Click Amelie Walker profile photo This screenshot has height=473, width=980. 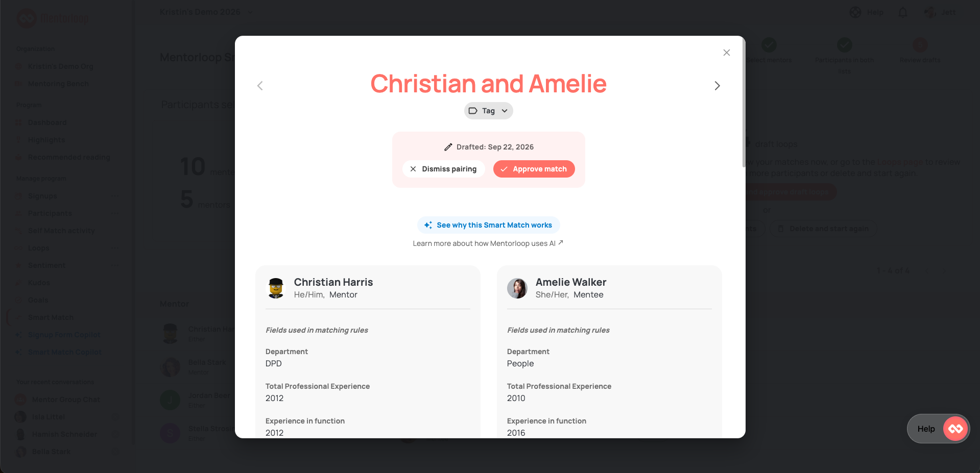[517, 288]
